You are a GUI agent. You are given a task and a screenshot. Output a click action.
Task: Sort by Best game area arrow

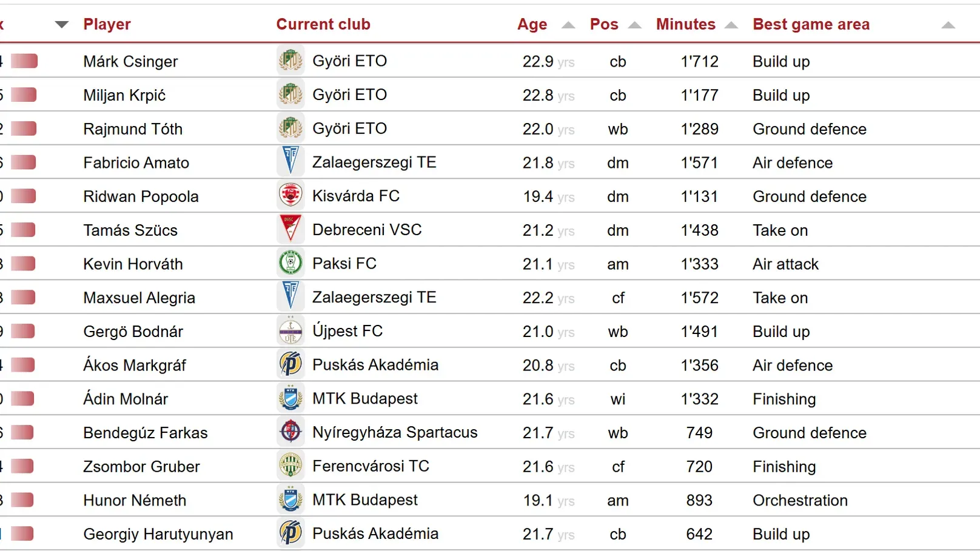[x=948, y=25]
